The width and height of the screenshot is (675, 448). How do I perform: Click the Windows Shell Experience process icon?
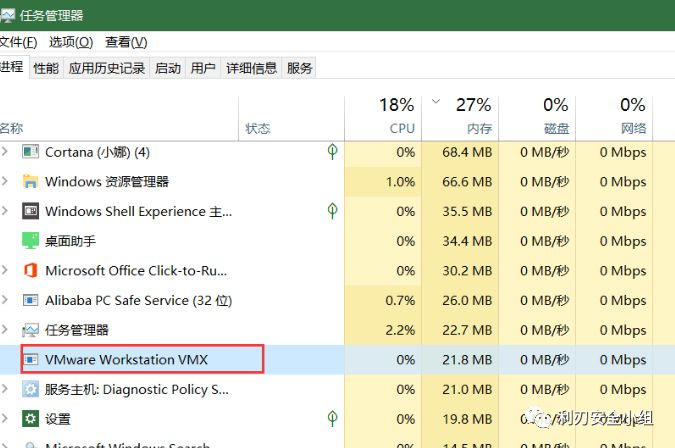[x=30, y=211]
